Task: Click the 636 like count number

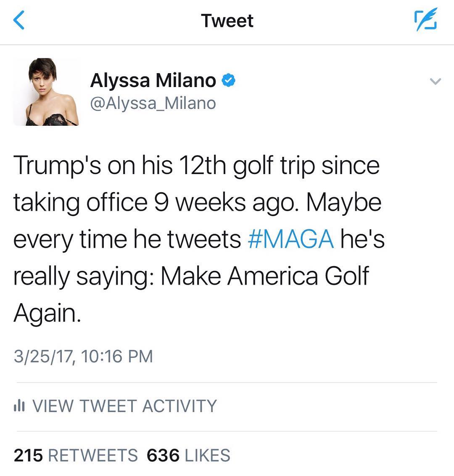Action: (x=163, y=455)
